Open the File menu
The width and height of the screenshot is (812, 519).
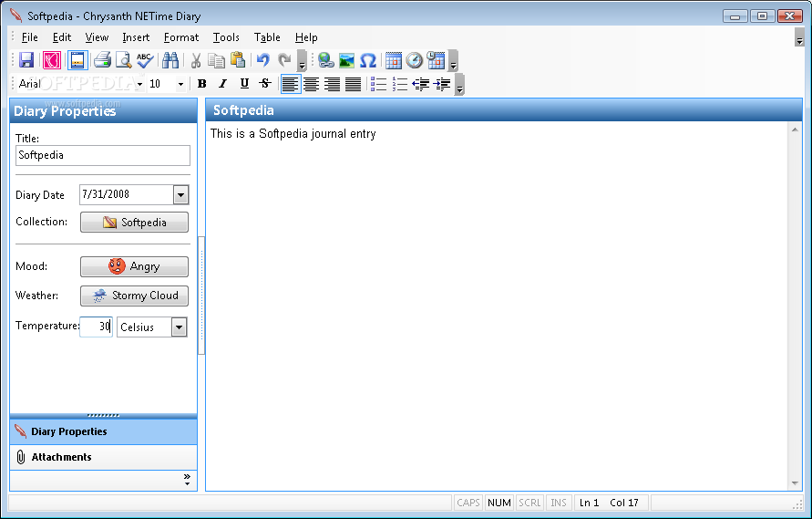point(29,37)
